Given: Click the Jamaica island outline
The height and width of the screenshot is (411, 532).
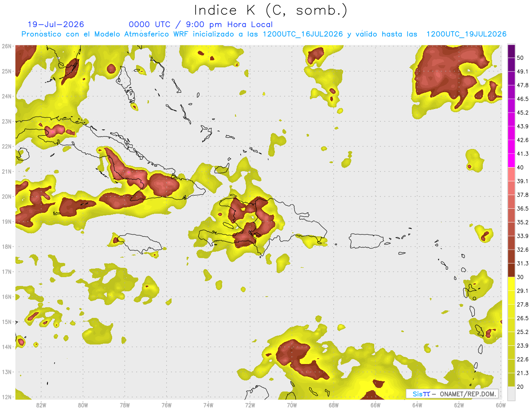Looking at the screenshot, I should point(140,243).
